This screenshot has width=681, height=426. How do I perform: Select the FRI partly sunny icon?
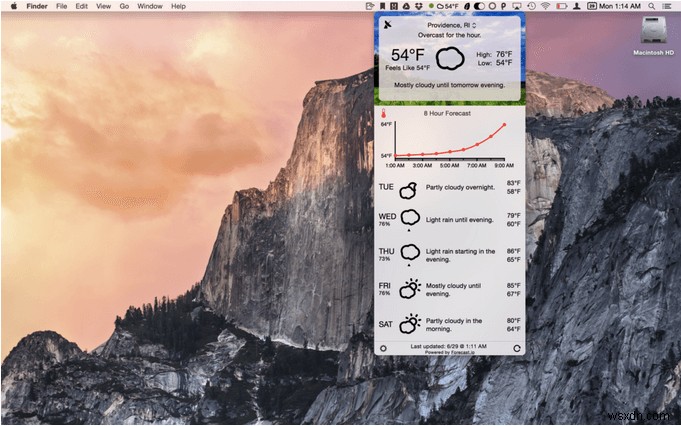click(x=410, y=289)
